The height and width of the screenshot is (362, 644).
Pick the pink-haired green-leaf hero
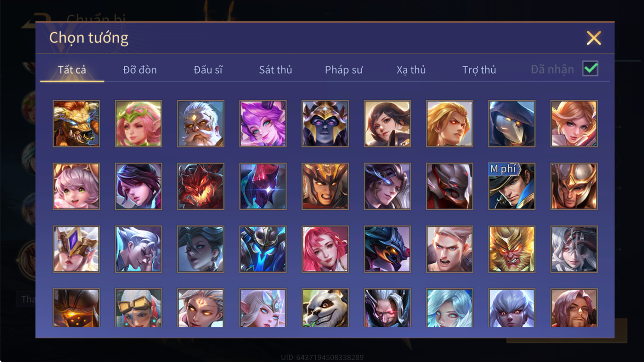[x=139, y=124]
